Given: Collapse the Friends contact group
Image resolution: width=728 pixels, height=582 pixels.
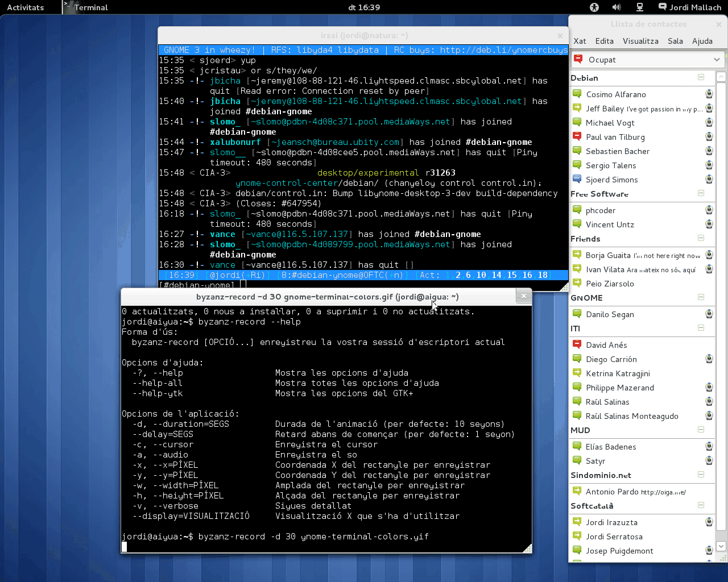Looking at the screenshot, I should coord(701,238).
